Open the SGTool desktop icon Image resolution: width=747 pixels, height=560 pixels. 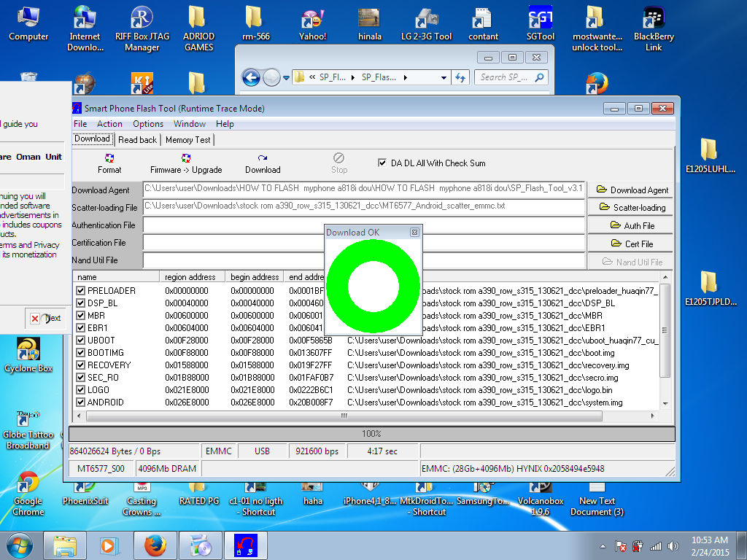(x=540, y=17)
